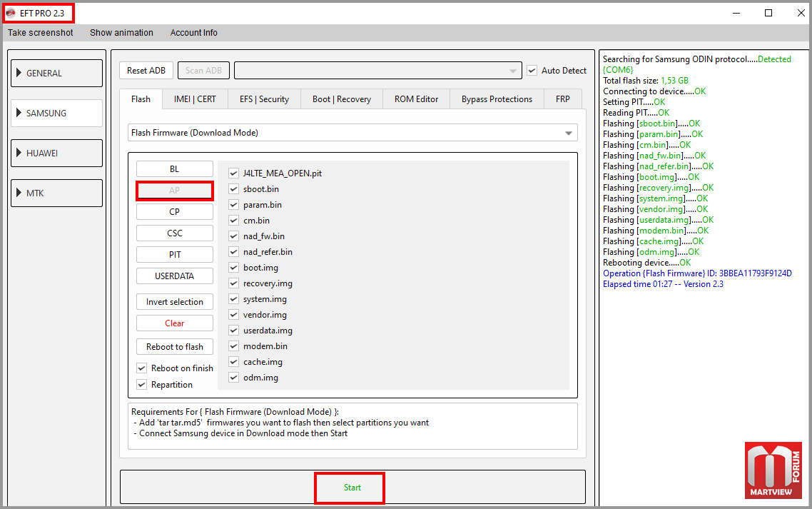The image size is (812, 509).
Task: Uncheck the nad_refer.bin partition
Action: [233, 252]
